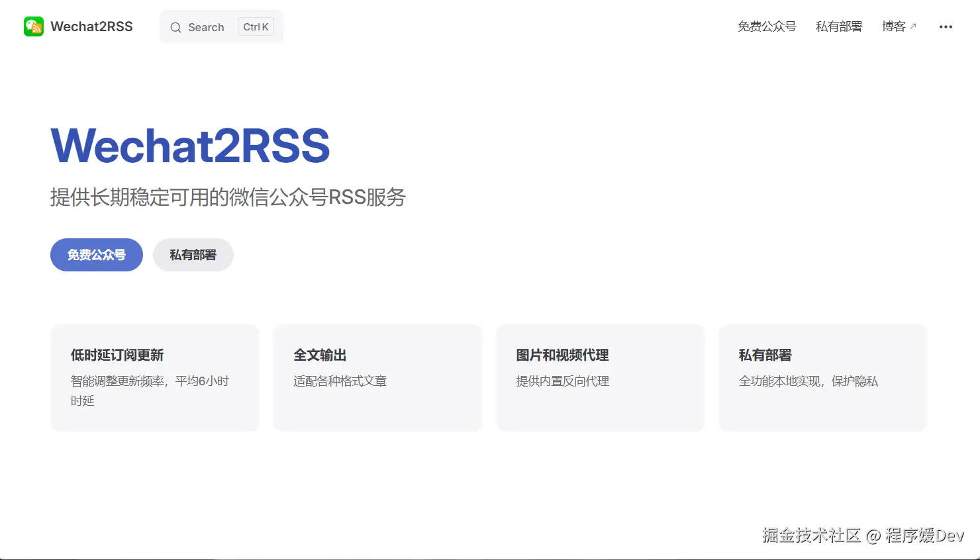980x560 pixels.
Task: Click the text 全功能本地实现，保护隐私
Action: tap(808, 381)
